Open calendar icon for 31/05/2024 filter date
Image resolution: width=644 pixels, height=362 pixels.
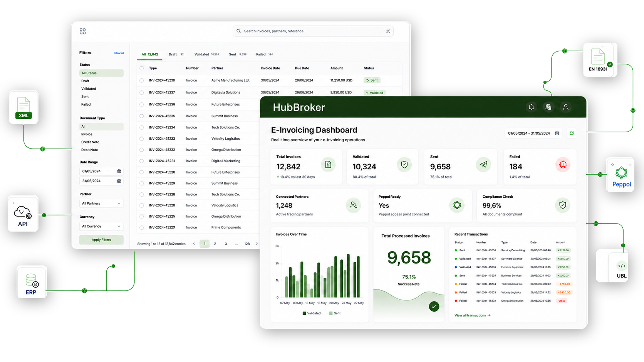pyautogui.click(x=119, y=181)
